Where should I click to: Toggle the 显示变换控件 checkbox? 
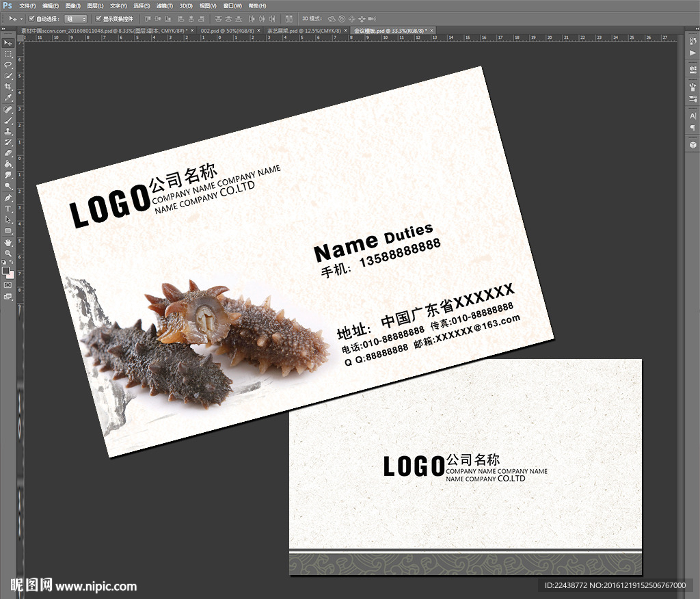(98, 18)
